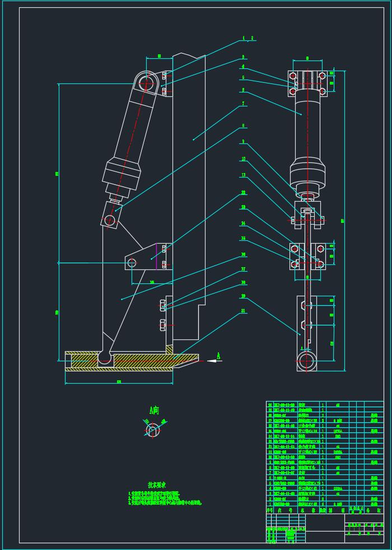This screenshot has width=392, height=550.
Task: Select the clevis pin circle below the piston rod in side view
Action: click(x=110, y=220)
